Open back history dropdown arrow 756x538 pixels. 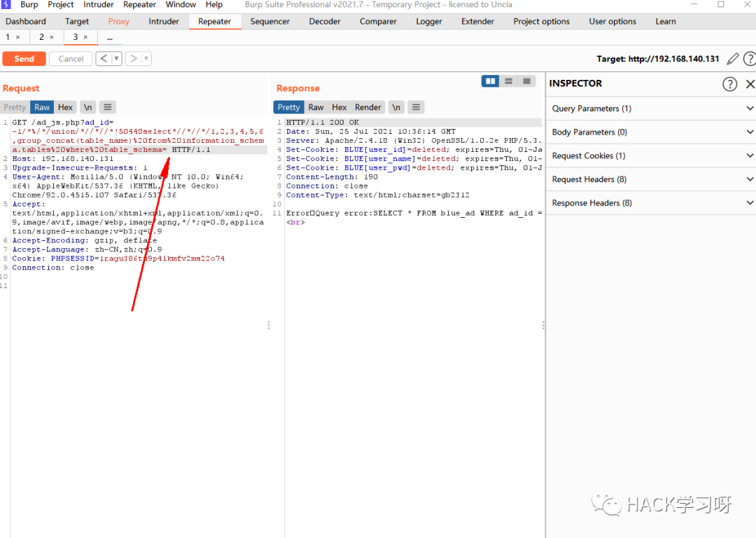(x=117, y=59)
